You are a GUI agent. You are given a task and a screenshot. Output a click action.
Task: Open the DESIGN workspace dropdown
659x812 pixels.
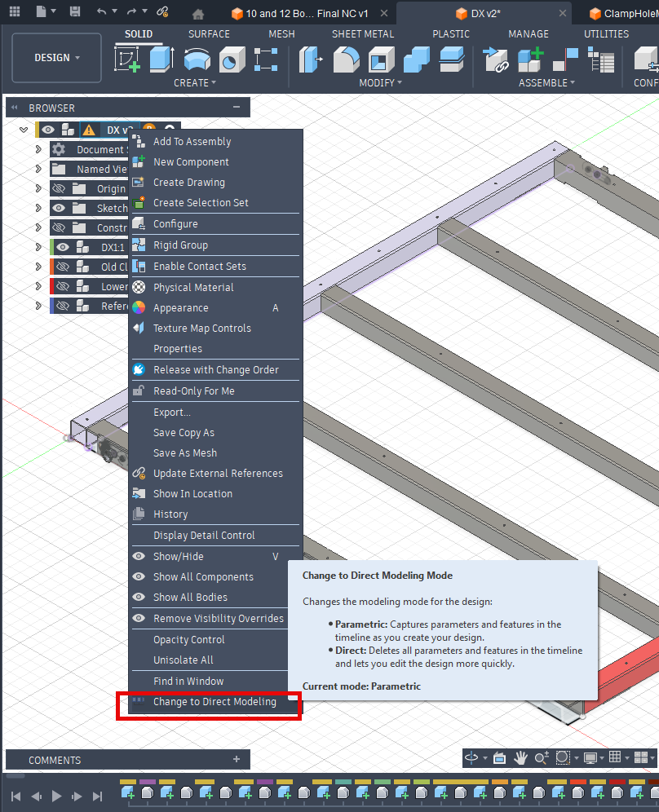56,58
